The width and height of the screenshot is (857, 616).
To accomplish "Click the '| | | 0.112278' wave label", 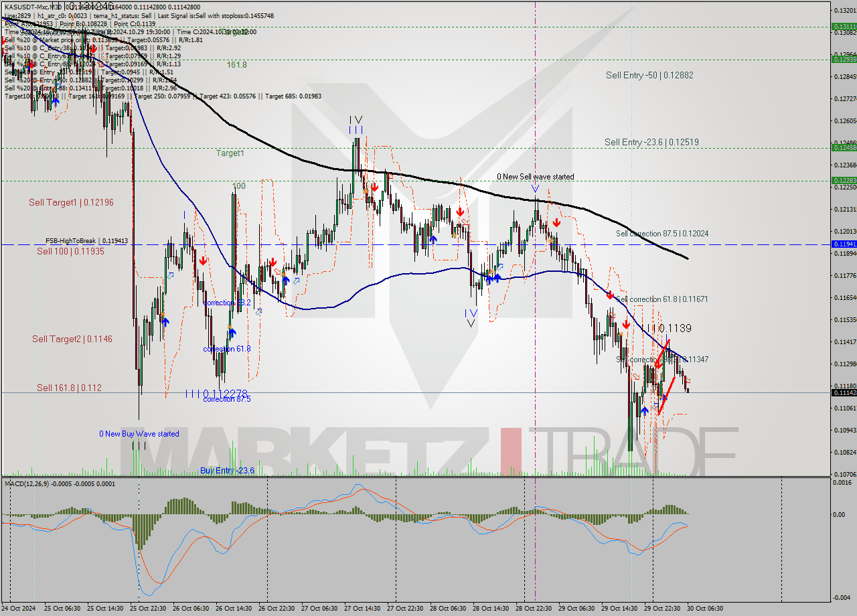I will pyautogui.click(x=217, y=393).
